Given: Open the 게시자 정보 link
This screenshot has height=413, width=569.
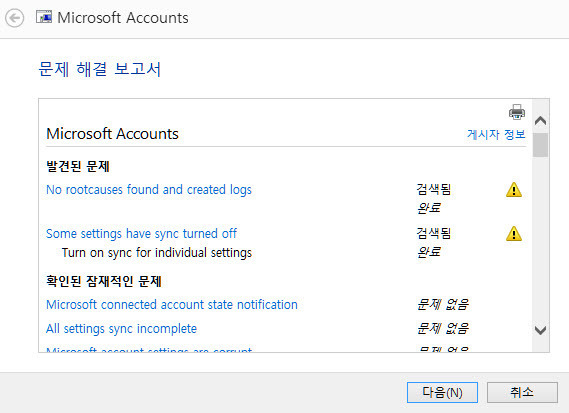Looking at the screenshot, I should tap(496, 134).
